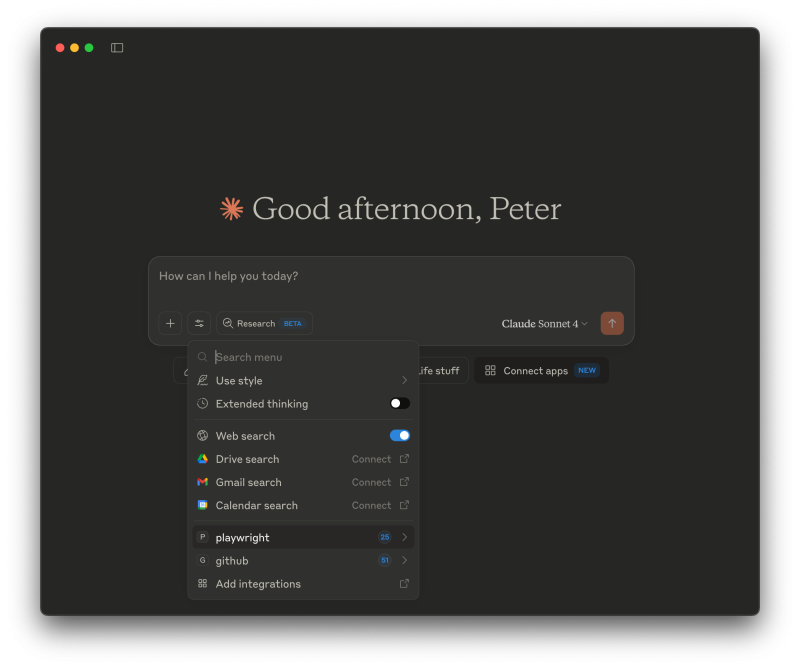Click the clock icon beside Extended thinking

[x=203, y=404]
